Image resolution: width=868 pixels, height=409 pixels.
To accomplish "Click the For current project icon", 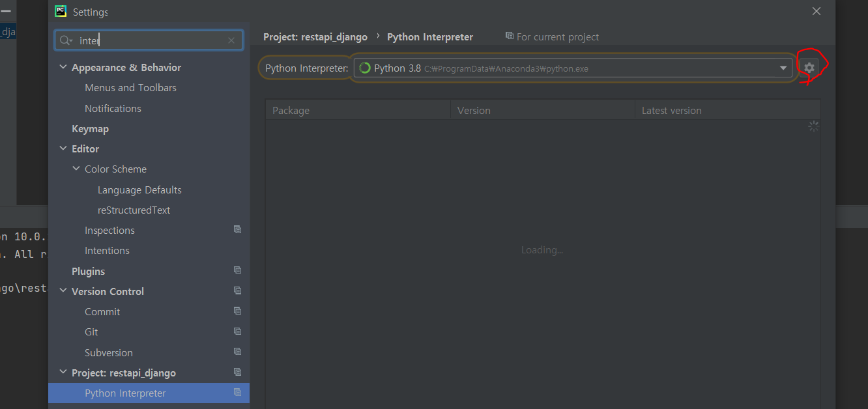I will [x=510, y=36].
